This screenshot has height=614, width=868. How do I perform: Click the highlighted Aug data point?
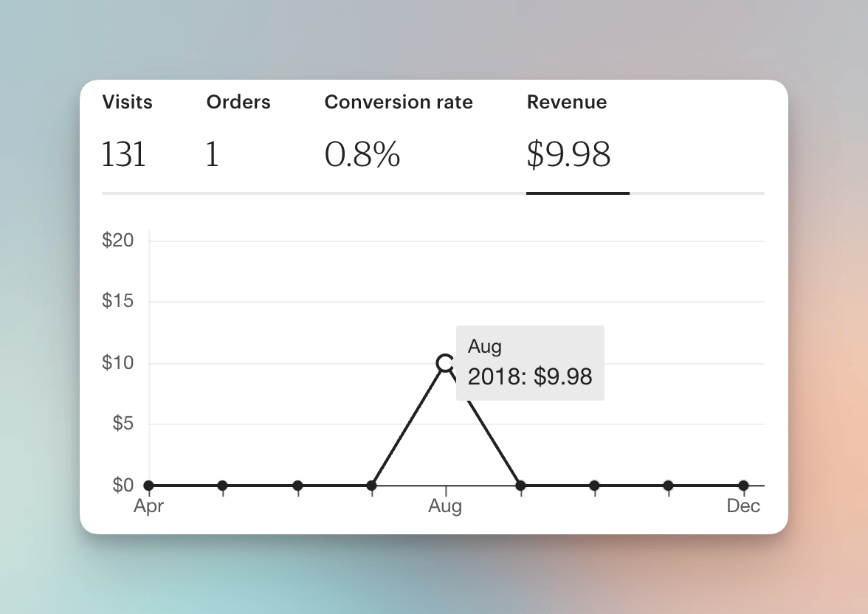(445, 363)
